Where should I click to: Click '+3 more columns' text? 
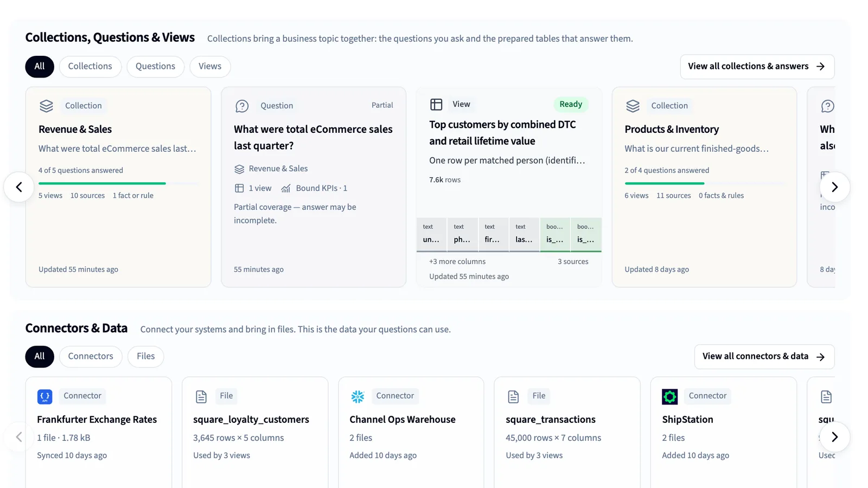457,261
